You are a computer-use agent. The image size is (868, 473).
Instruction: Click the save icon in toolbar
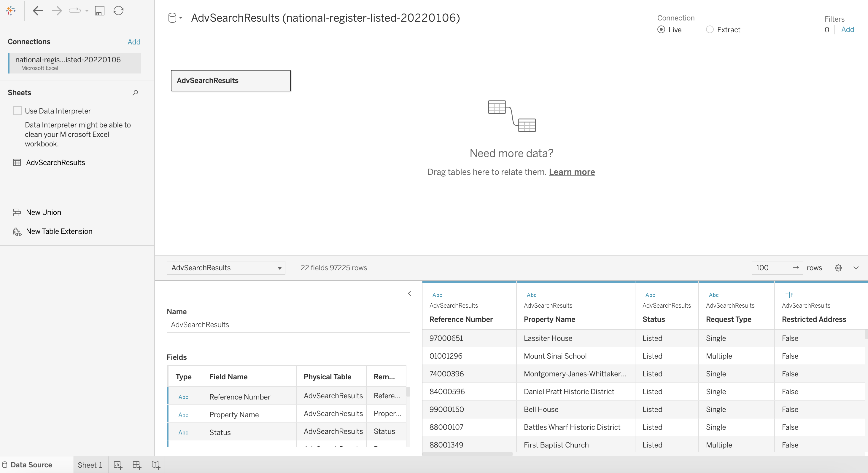[99, 11]
